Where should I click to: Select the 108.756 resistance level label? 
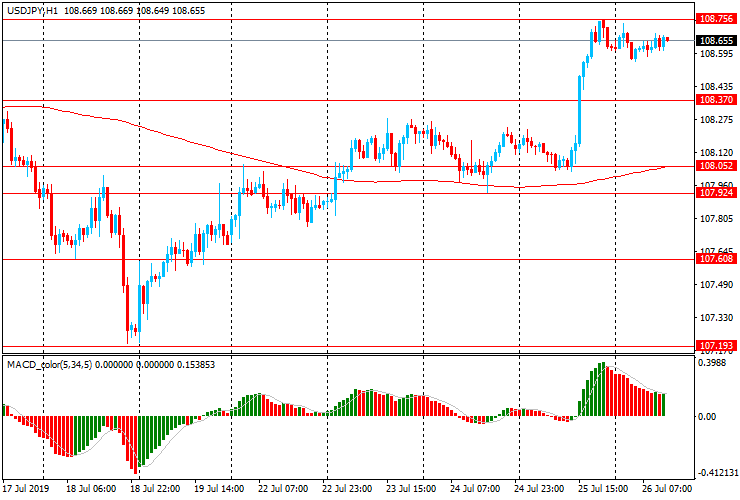716,19
